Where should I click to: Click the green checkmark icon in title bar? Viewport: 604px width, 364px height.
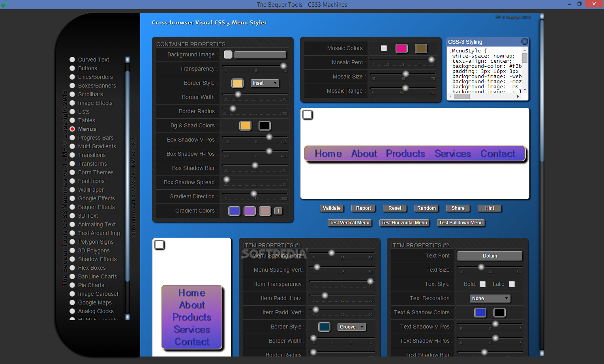(x=4, y=4)
